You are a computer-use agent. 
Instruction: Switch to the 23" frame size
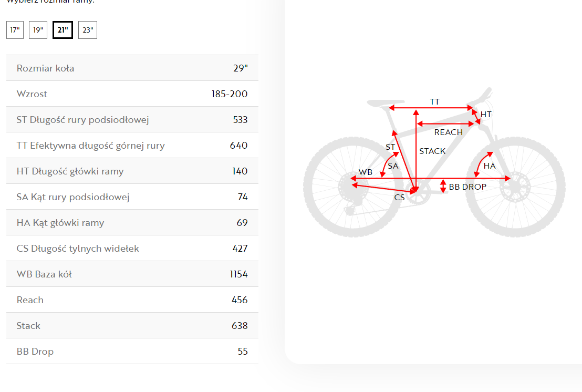pyautogui.click(x=88, y=30)
